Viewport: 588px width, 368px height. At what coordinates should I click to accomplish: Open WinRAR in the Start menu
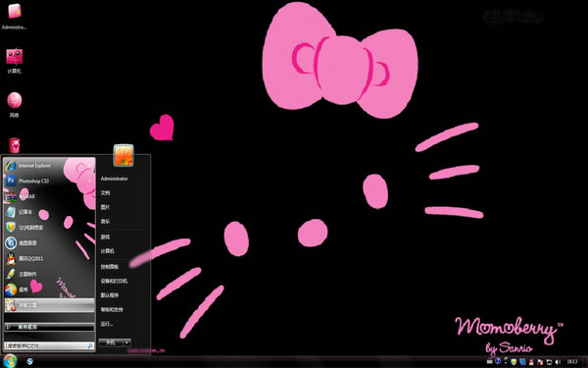tap(49, 196)
